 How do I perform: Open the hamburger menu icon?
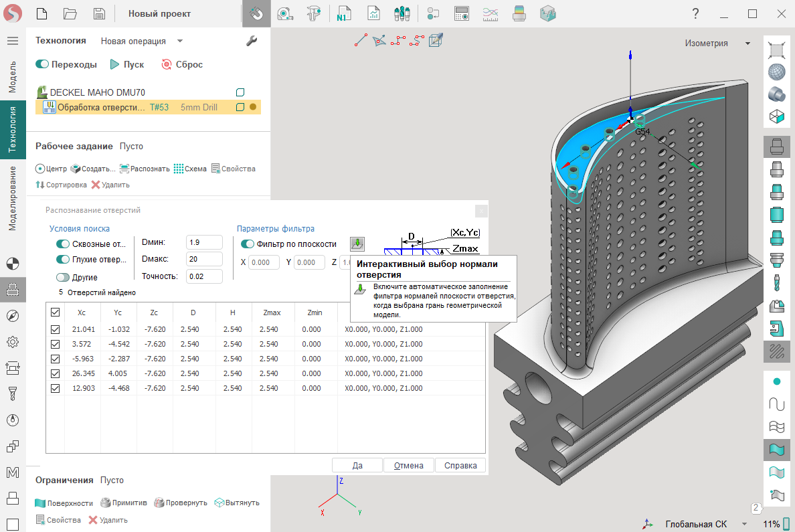12,41
